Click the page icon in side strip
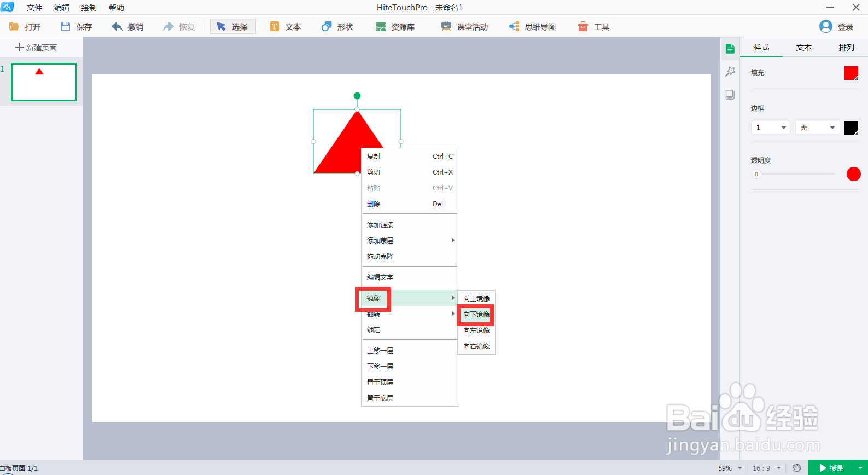 tap(730, 95)
